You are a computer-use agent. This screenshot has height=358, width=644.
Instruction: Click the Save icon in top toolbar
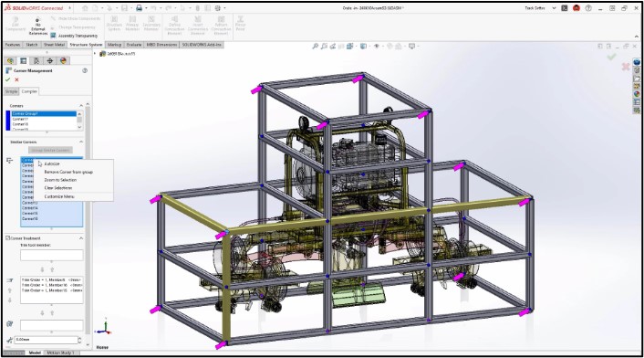click(x=124, y=8)
